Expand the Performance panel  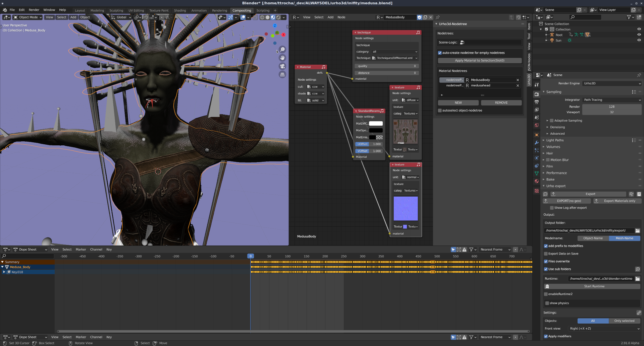556,173
